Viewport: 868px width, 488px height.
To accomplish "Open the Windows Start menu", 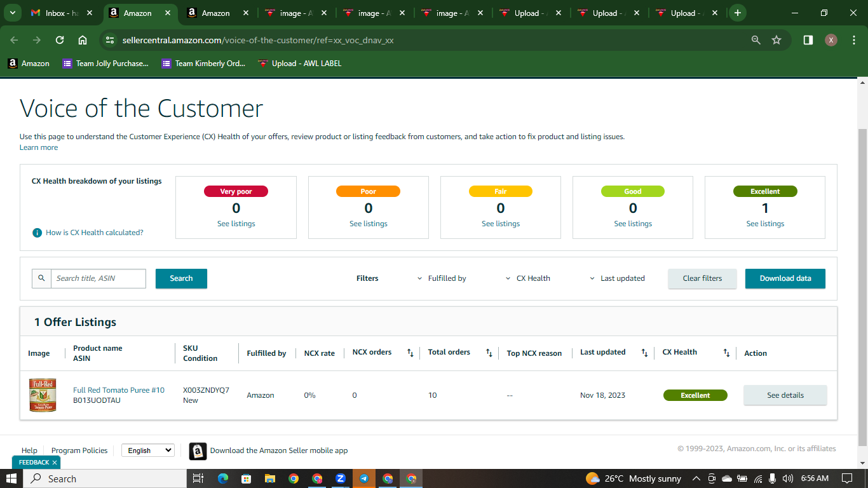I will click(x=11, y=478).
